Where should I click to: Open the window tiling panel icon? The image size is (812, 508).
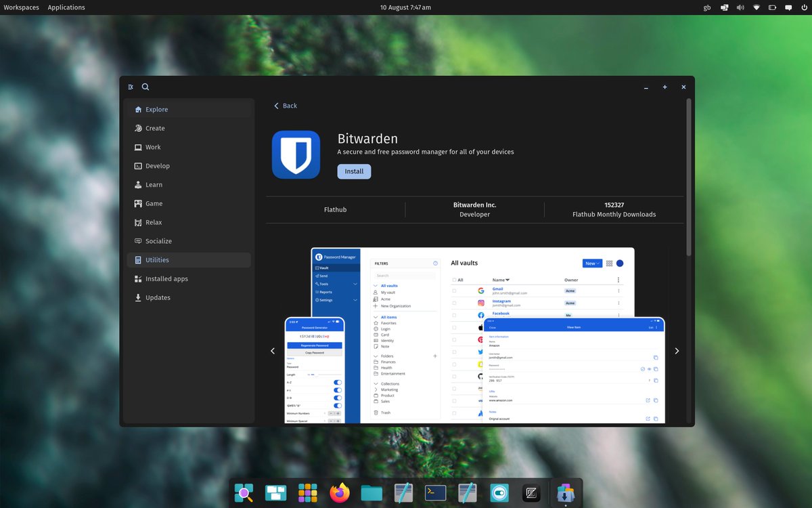724,7
